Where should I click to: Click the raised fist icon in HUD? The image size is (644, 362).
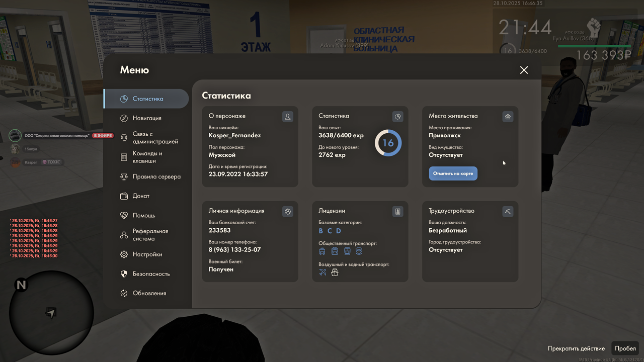click(594, 27)
